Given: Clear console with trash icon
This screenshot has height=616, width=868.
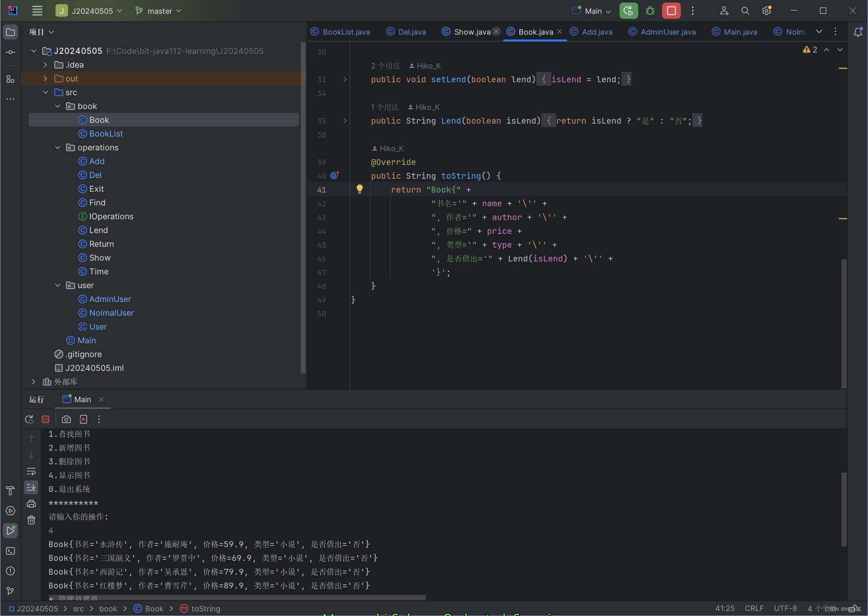Looking at the screenshot, I should [x=31, y=520].
